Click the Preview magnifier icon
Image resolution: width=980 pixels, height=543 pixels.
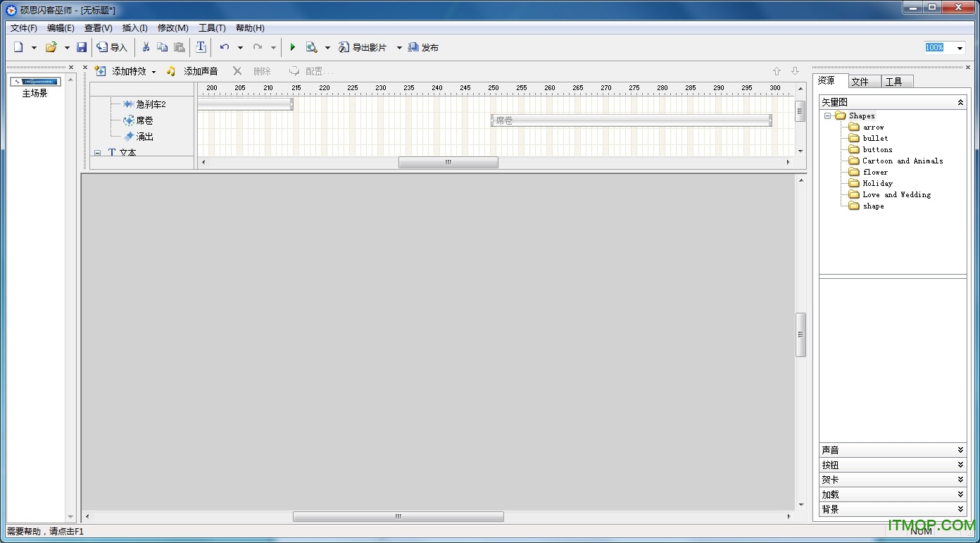[311, 47]
